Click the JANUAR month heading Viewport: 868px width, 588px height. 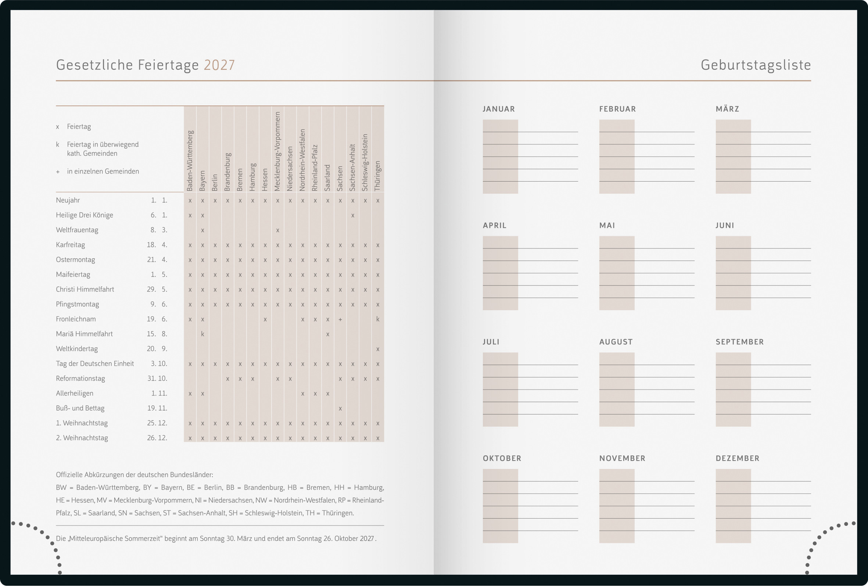[499, 109]
